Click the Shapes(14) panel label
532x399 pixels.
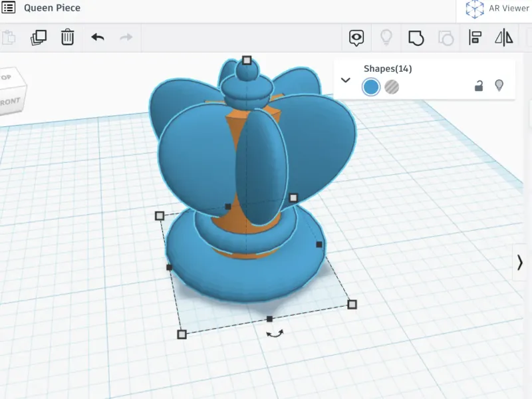pos(388,69)
